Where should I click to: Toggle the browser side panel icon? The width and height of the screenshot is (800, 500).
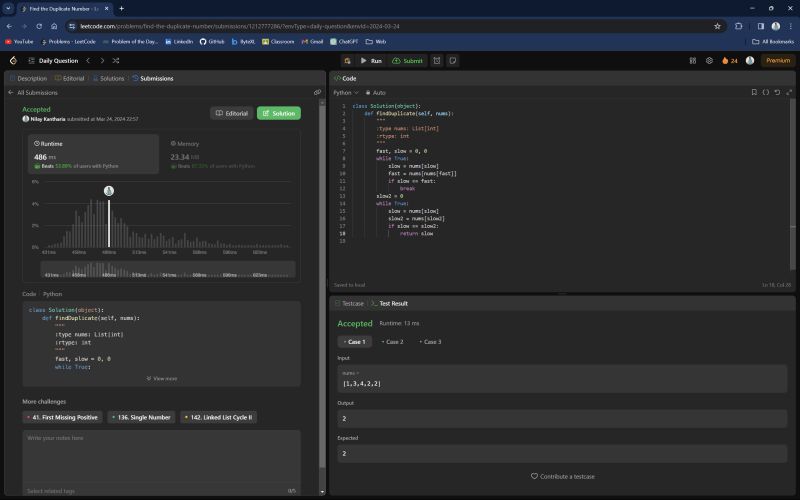click(761, 26)
